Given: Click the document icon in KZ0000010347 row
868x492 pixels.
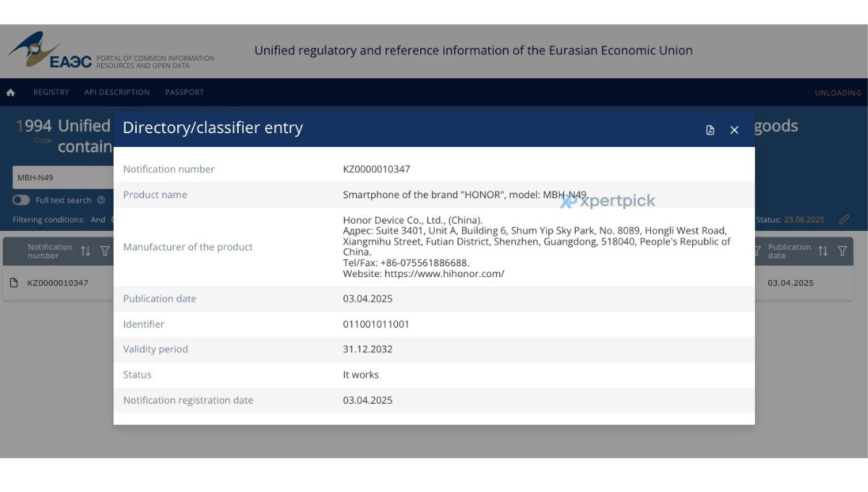Looking at the screenshot, I should [14, 283].
